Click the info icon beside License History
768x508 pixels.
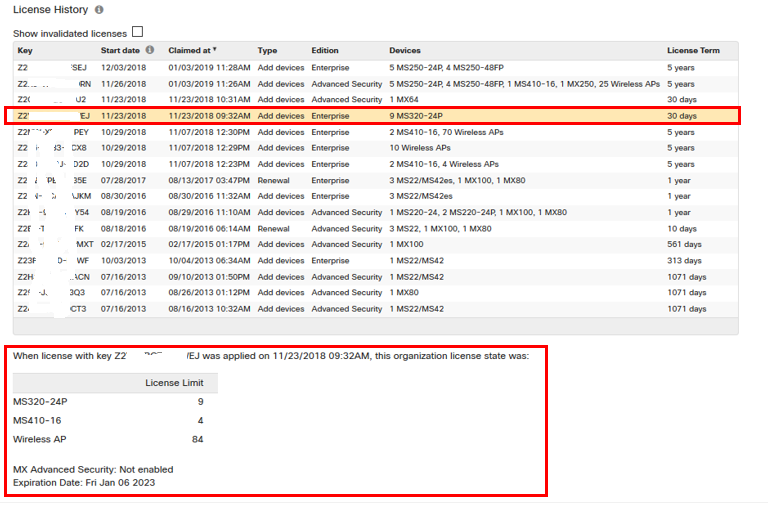[98, 10]
